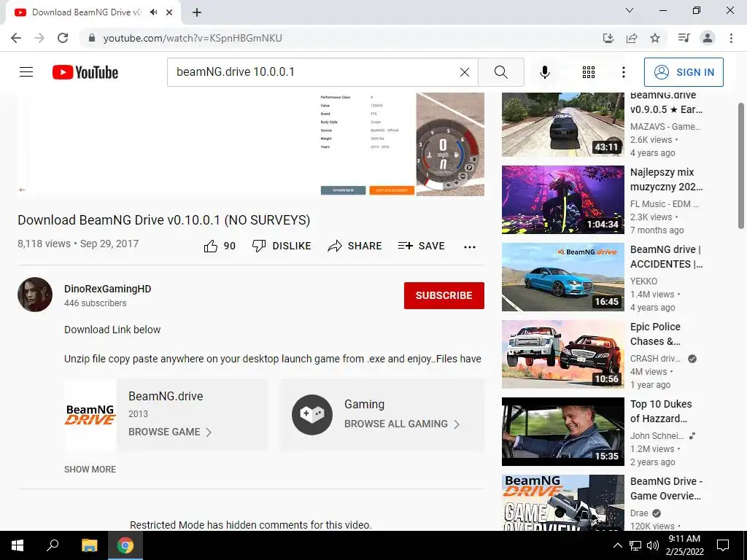Open Epic Police Chases video thumbnail
This screenshot has height=560, width=747.
tap(562, 354)
